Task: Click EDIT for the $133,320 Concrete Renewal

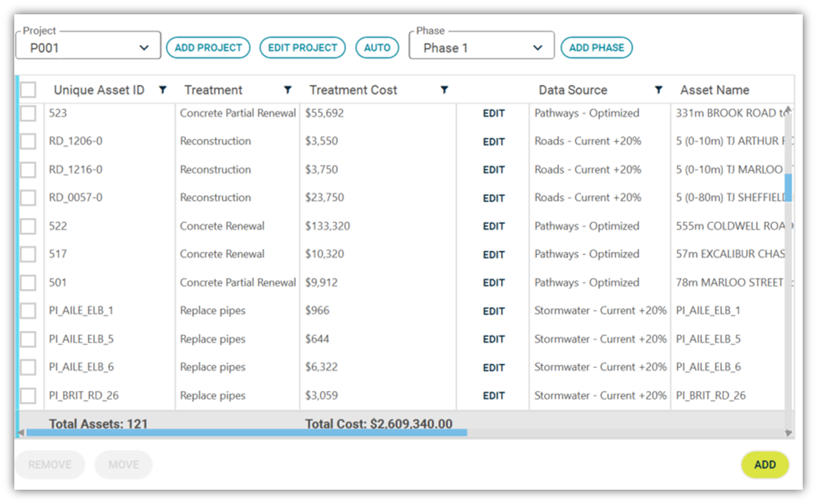Action: click(x=494, y=226)
